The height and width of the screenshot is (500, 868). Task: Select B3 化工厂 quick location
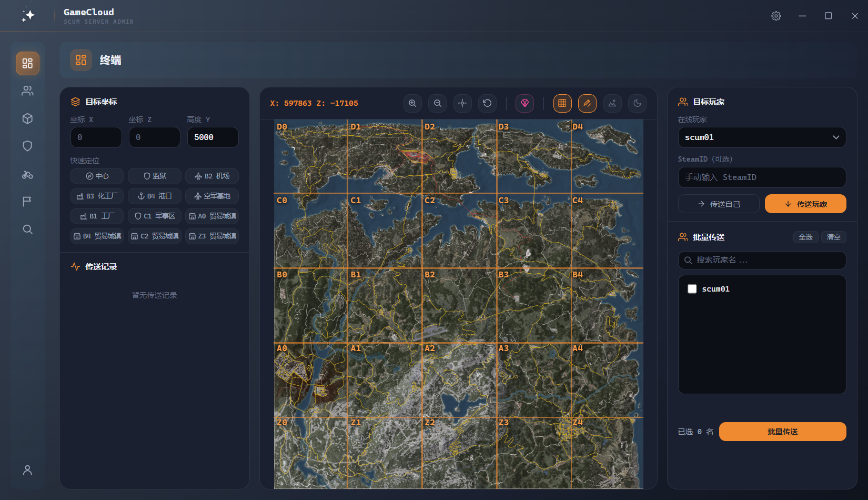(97, 196)
